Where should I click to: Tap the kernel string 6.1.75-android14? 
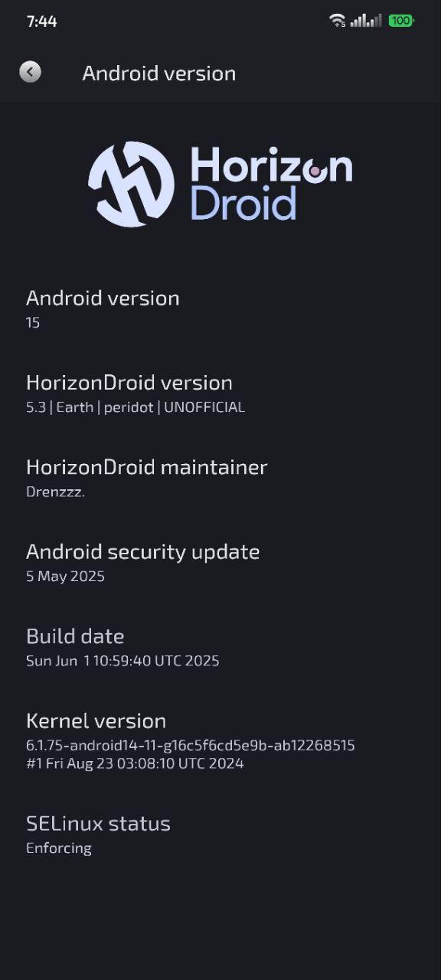coord(191,746)
